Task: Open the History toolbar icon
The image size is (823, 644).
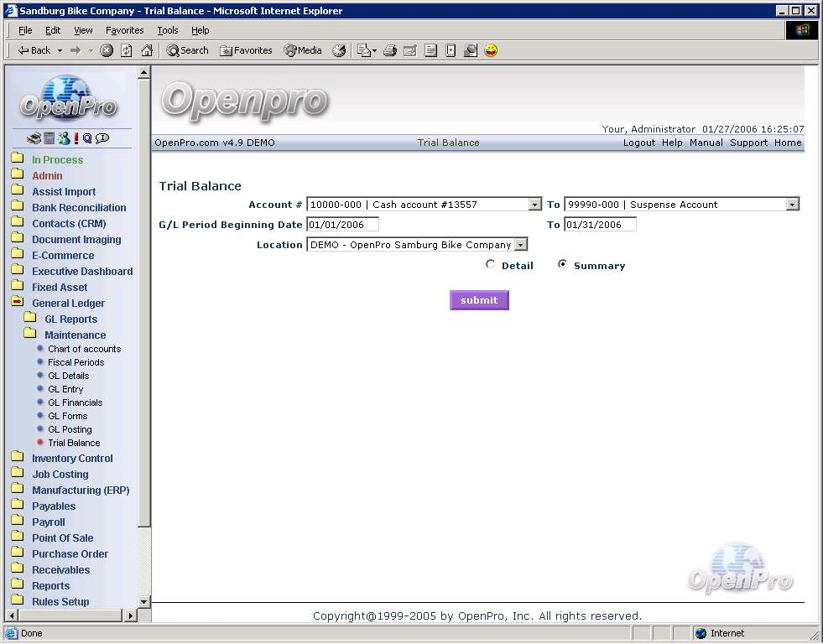Action: click(339, 50)
